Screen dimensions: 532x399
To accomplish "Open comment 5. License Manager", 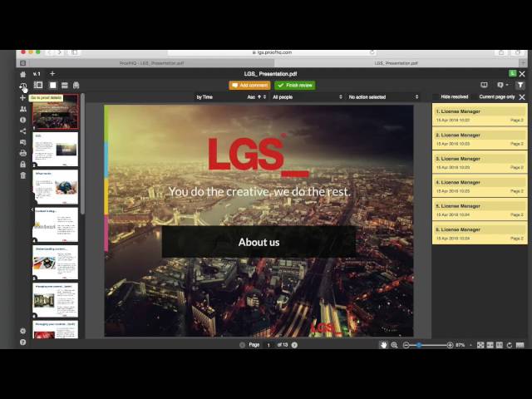I will point(480,210).
